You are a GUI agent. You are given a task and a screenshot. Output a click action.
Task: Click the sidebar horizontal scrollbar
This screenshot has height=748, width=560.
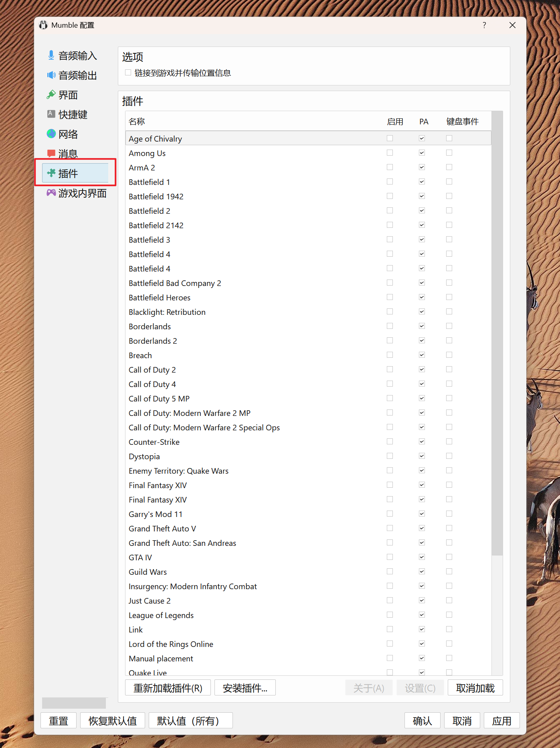tap(74, 703)
